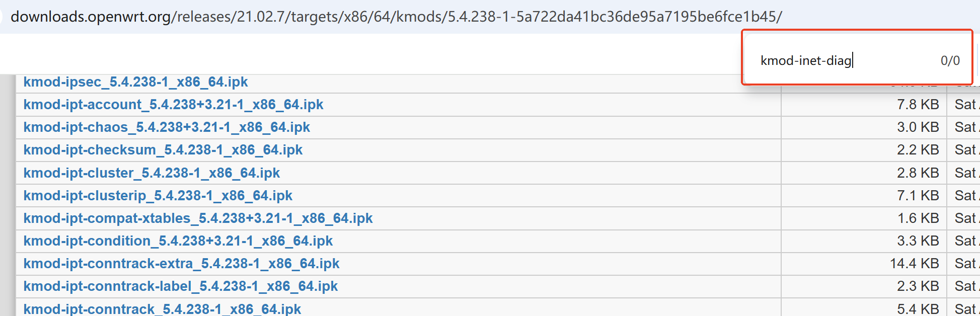Download kmod-ipt-conntrack_5.4.238-1 package

pos(162,308)
